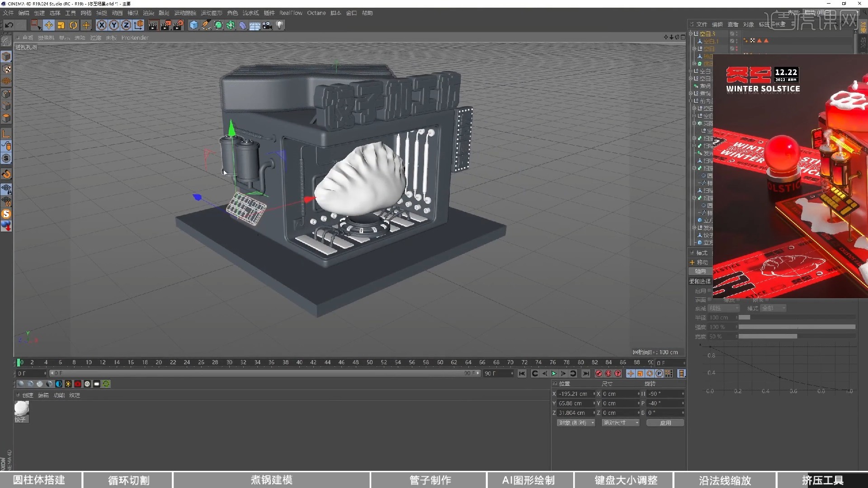Select the live selection tool

[x=36, y=25]
